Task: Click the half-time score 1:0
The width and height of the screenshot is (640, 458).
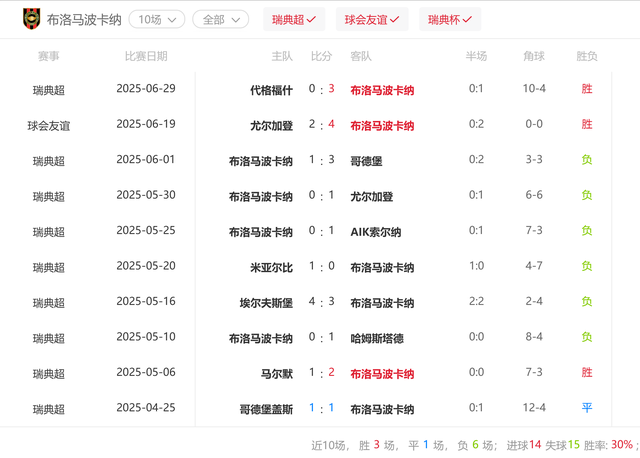Action: click(x=476, y=266)
